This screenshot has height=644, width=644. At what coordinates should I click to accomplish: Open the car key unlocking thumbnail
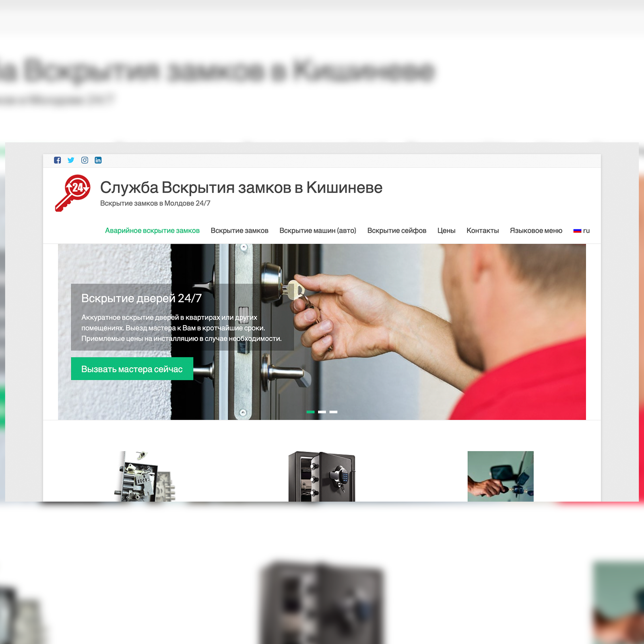pyautogui.click(x=500, y=476)
